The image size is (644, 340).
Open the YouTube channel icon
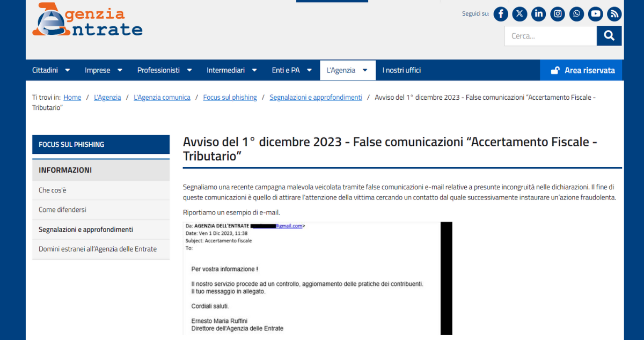[595, 14]
